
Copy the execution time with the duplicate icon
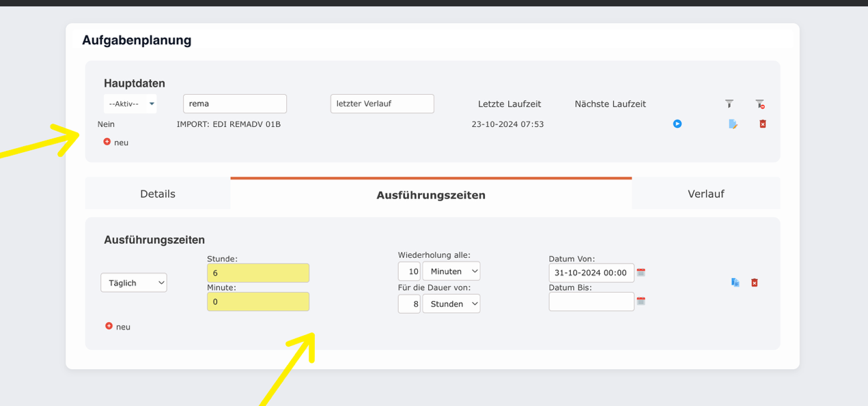pyautogui.click(x=736, y=282)
